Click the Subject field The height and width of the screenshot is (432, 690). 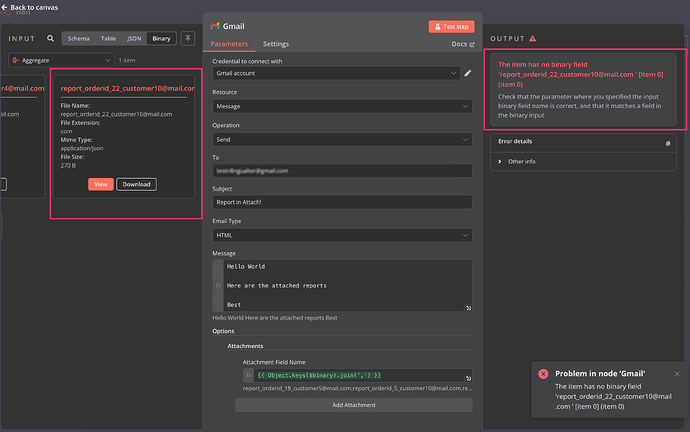click(342, 202)
